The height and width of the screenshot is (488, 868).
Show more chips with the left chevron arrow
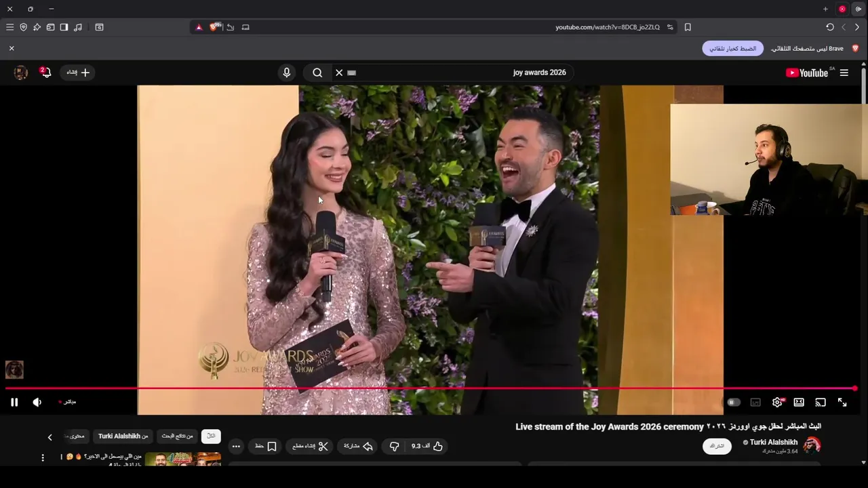click(50, 437)
